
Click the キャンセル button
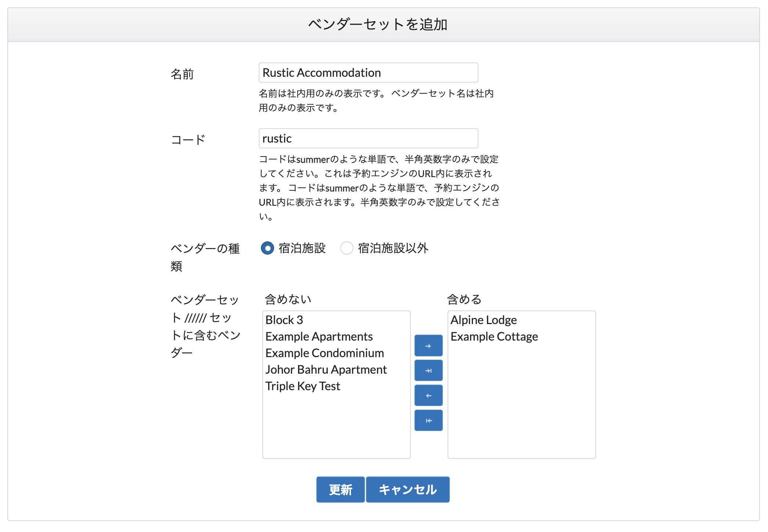pyautogui.click(x=408, y=489)
